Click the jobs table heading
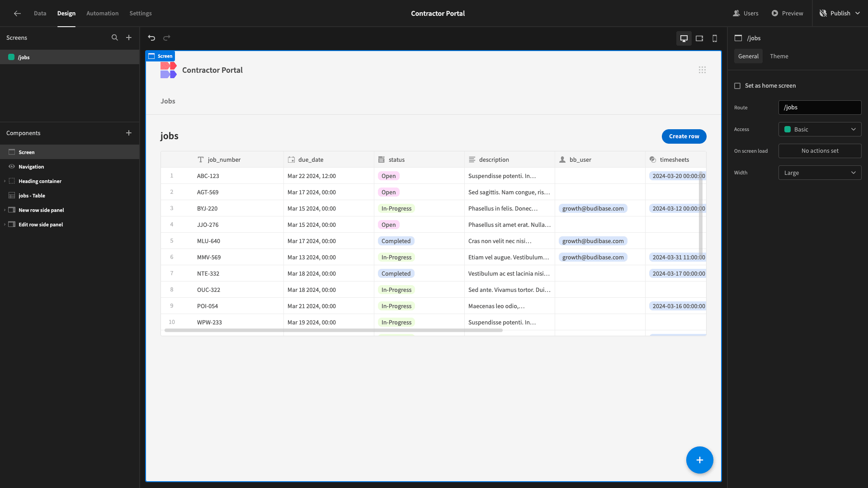Screen dimensions: 868x488 click(x=170, y=136)
